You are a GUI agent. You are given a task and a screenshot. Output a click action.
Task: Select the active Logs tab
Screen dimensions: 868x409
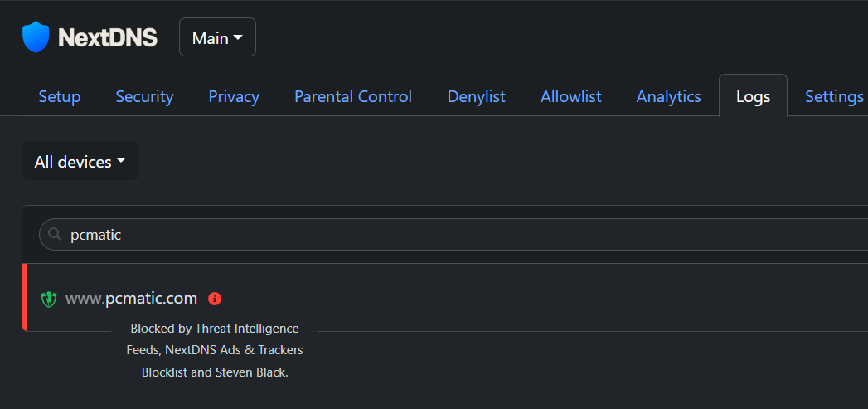click(x=753, y=96)
